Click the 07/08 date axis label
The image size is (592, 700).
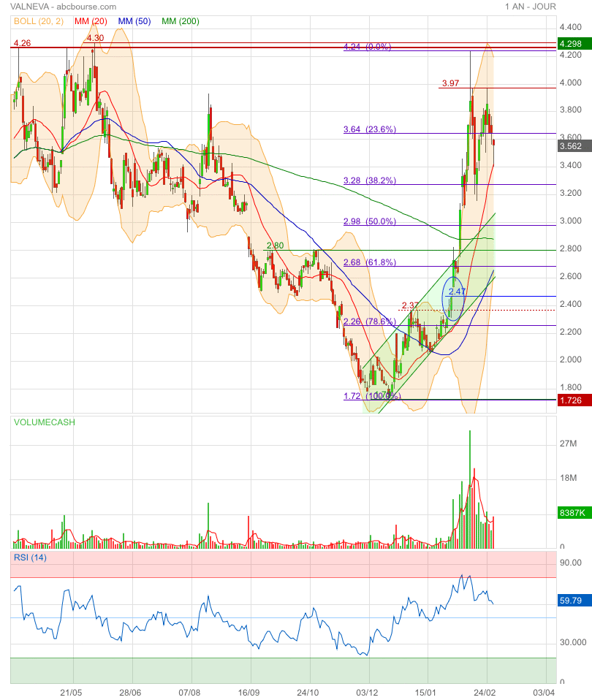click(x=190, y=693)
